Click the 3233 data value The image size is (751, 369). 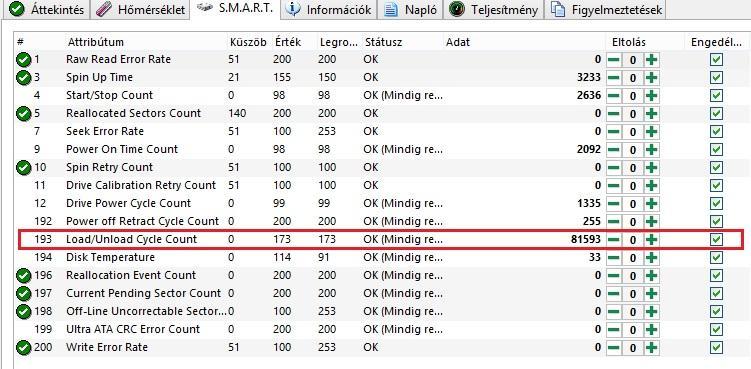[590, 78]
